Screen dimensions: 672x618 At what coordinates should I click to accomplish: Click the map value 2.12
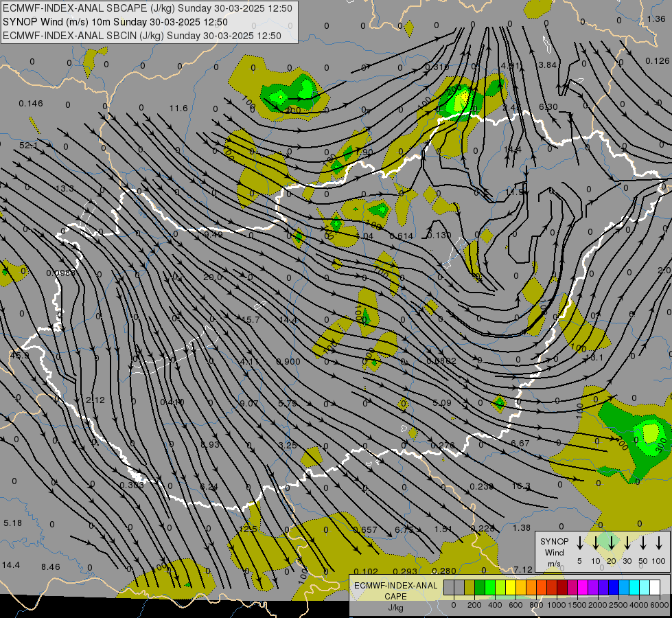95,400
